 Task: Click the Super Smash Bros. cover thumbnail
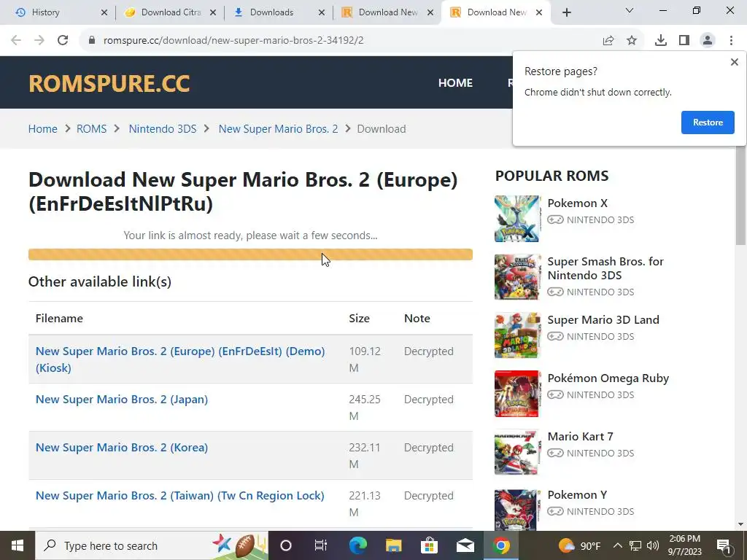(517, 276)
